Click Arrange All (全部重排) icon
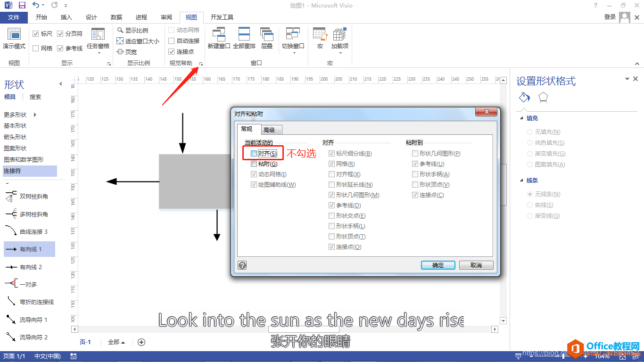Viewport: 644px width, 362px height. point(244,34)
